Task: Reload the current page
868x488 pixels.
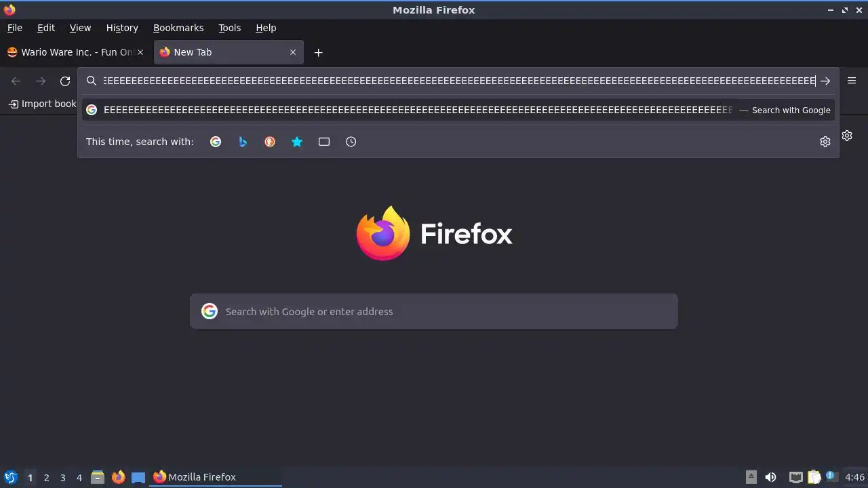Action: (65, 81)
